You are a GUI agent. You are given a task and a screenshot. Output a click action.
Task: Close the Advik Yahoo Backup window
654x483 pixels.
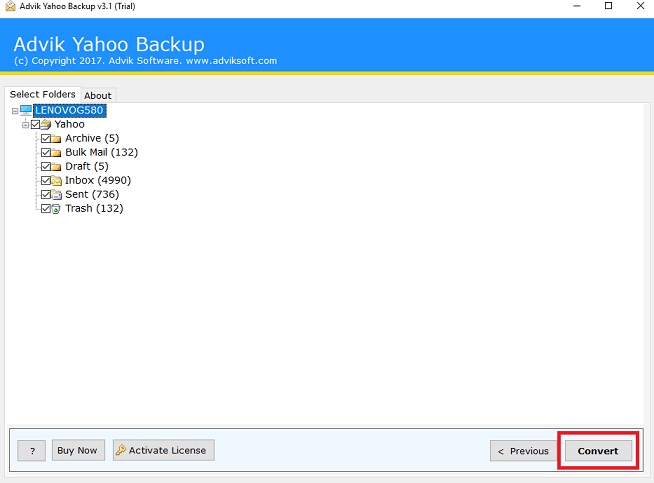click(640, 6)
